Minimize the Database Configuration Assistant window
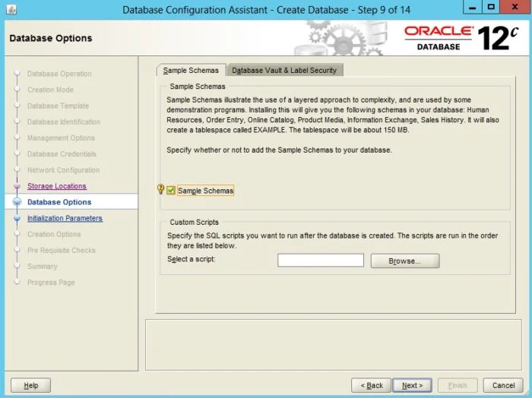This screenshot has width=532, height=398. [473, 7]
